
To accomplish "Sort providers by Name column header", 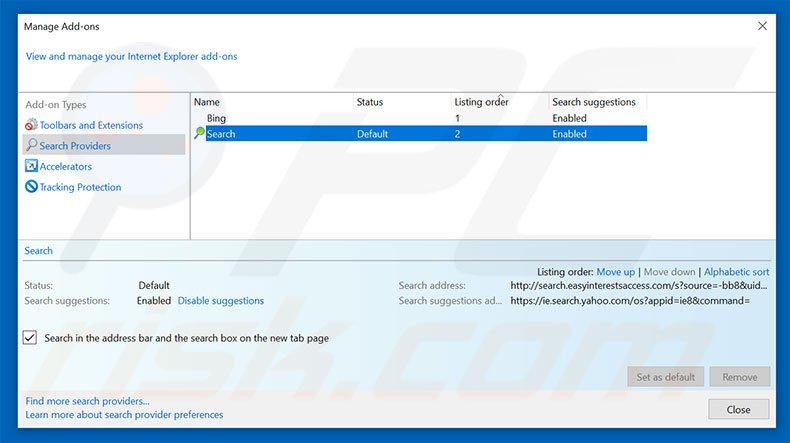I will click(207, 102).
